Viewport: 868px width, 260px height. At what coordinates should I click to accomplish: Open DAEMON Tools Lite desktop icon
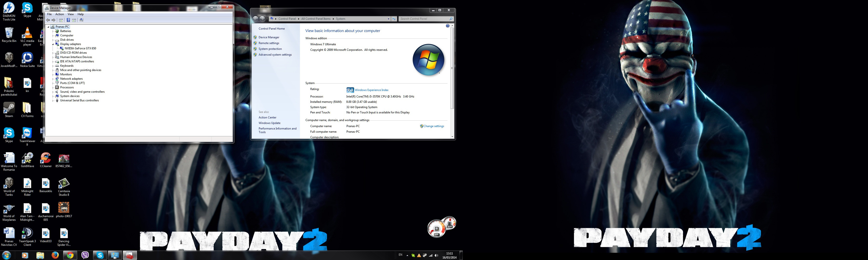point(9,11)
